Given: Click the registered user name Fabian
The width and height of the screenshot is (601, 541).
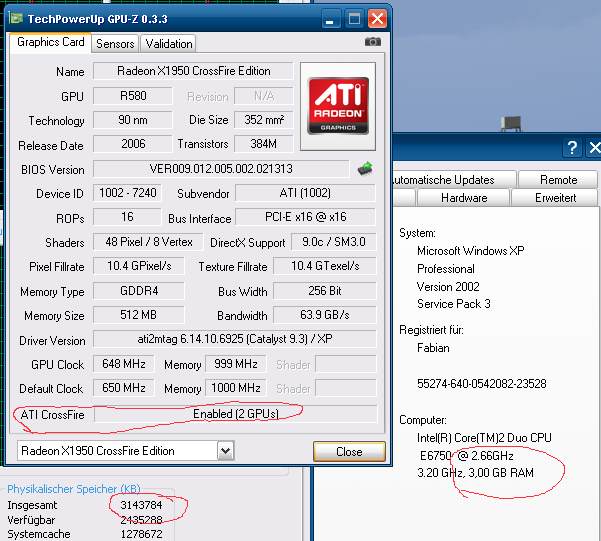Looking at the screenshot, I should (x=433, y=348).
